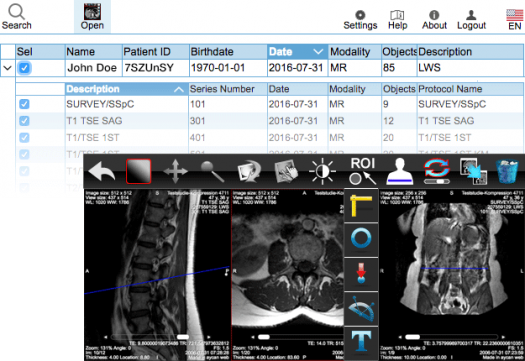Click study description LWS
The width and height of the screenshot is (525, 361).
(x=429, y=68)
